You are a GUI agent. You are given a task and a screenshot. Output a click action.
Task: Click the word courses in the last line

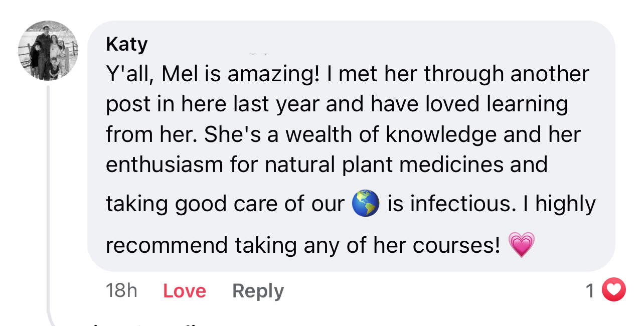click(456, 245)
